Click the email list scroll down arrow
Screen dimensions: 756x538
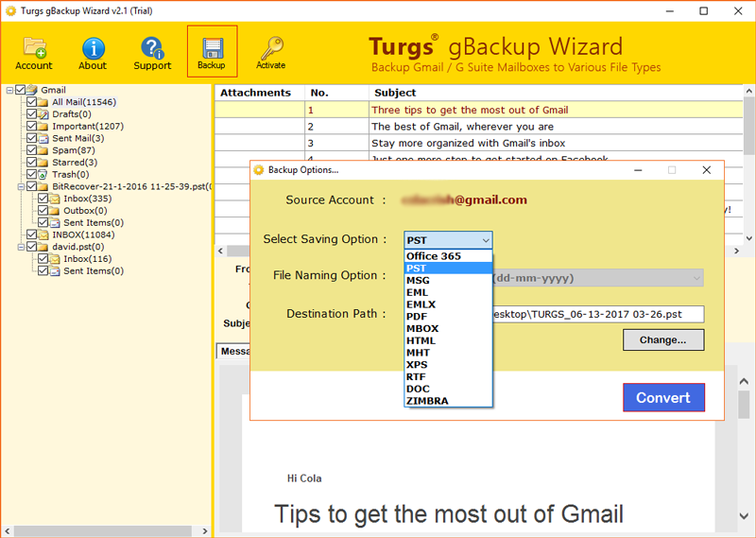748,238
